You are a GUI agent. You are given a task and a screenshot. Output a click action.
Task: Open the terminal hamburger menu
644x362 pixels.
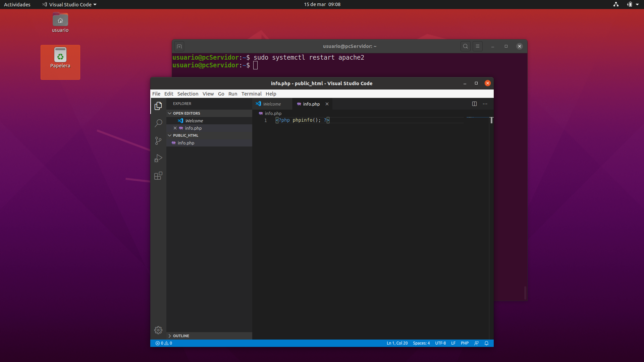tap(478, 46)
